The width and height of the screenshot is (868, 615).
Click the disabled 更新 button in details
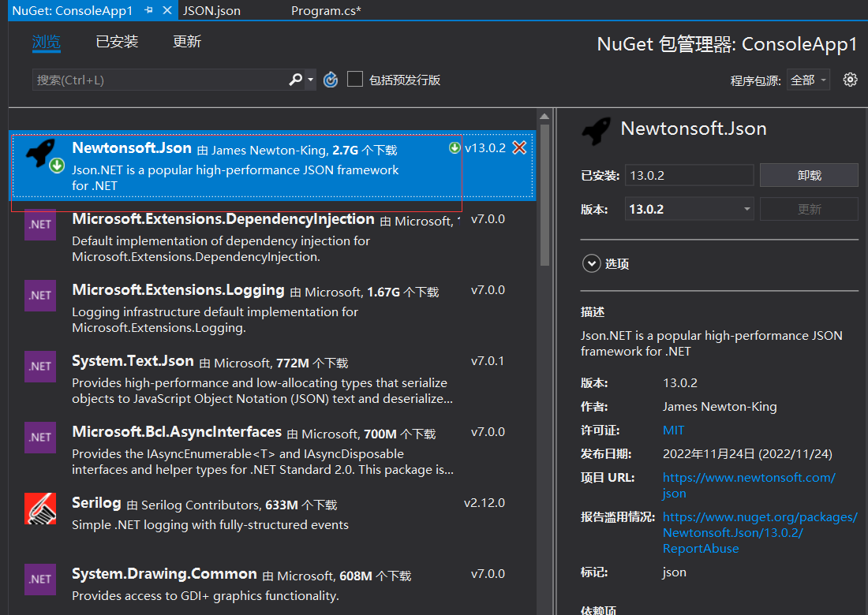[809, 209]
